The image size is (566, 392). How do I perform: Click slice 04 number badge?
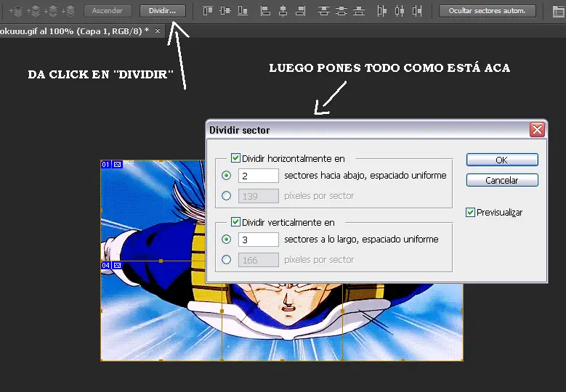click(x=106, y=266)
